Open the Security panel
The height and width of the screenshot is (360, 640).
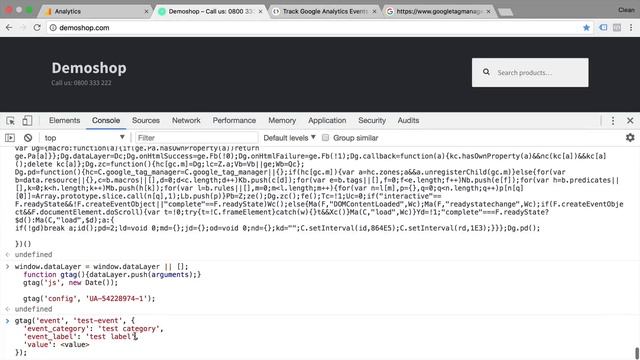coord(372,120)
